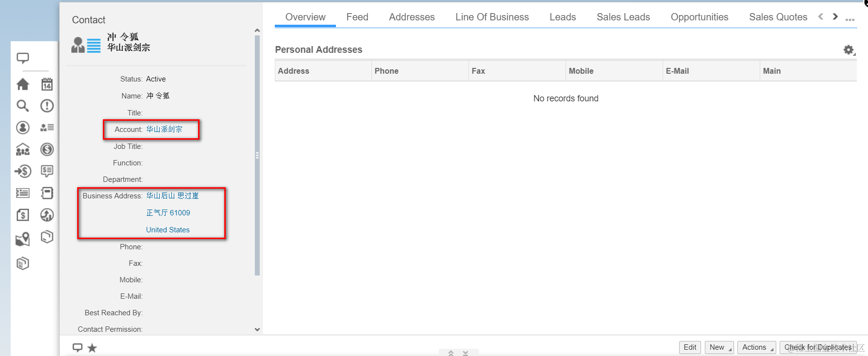Viewport: 868px width, 356px height.
Task: Open the feed speech bubble in sidebar
Action: [x=23, y=58]
